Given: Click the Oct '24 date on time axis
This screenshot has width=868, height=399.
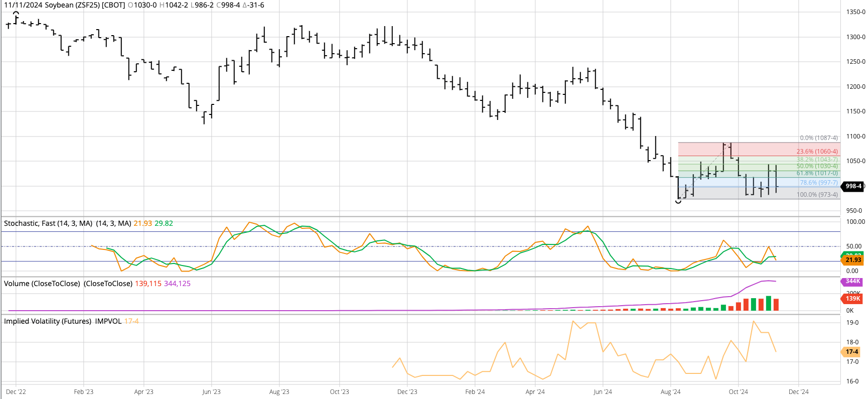Looking at the screenshot, I should click(x=738, y=392).
